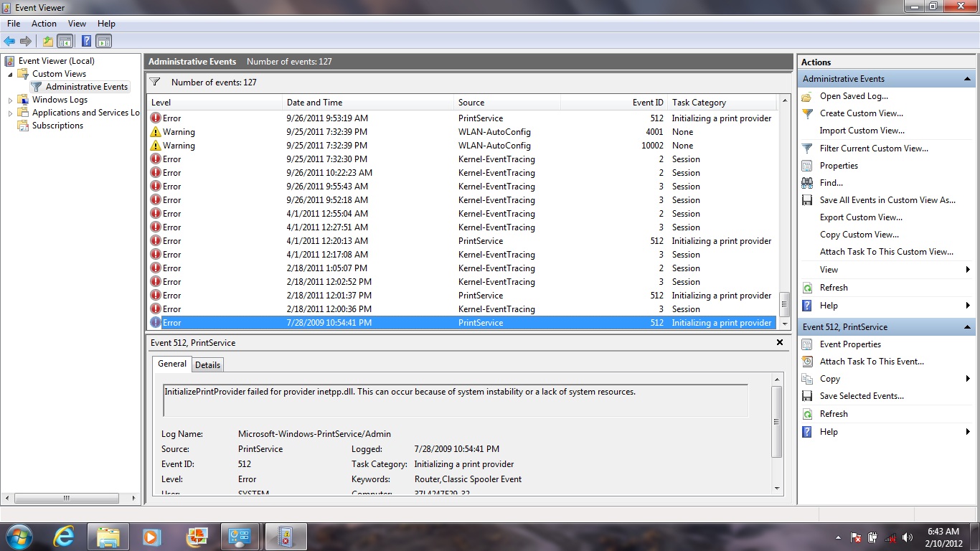Image resolution: width=980 pixels, height=551 pixels.
Task: Collapse the Custom Views tree node
Action: pos(10,74)
